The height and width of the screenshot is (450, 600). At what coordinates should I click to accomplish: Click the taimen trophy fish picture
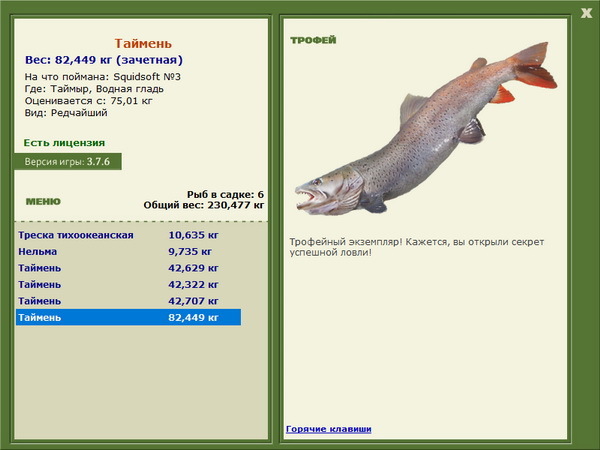[x=426, y=129]
